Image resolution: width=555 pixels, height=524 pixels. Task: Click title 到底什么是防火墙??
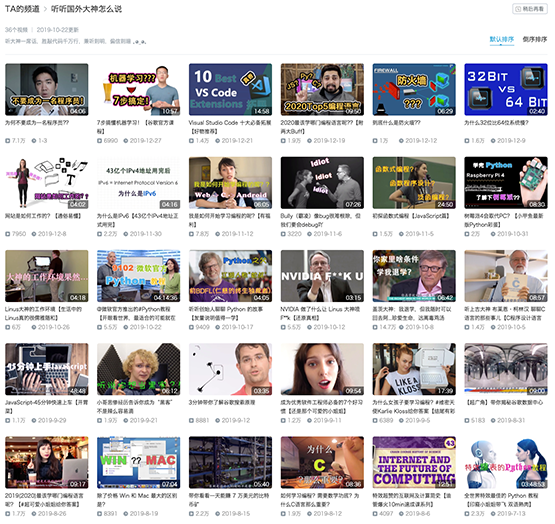pos(396,123)
